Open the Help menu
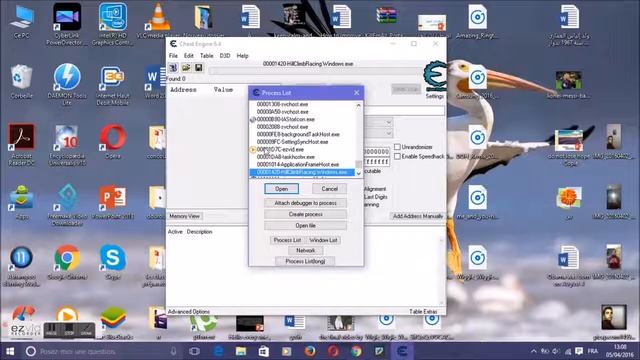The image size is (640, 360). pyautogui.click(x=242, y=56)
